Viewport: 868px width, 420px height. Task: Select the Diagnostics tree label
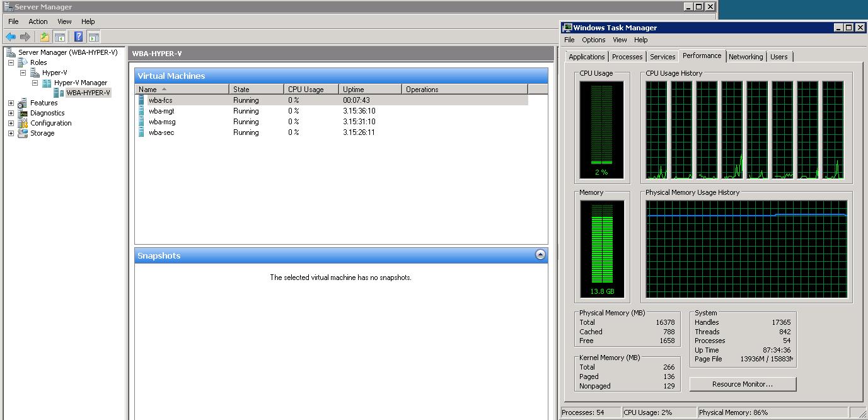47,113
